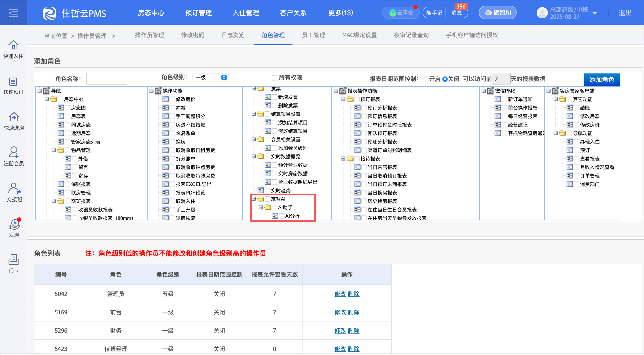The height and width of the screenshot is (355, 644).
Task: Open the 客户关系 top menu
Action: coord(293,13)
